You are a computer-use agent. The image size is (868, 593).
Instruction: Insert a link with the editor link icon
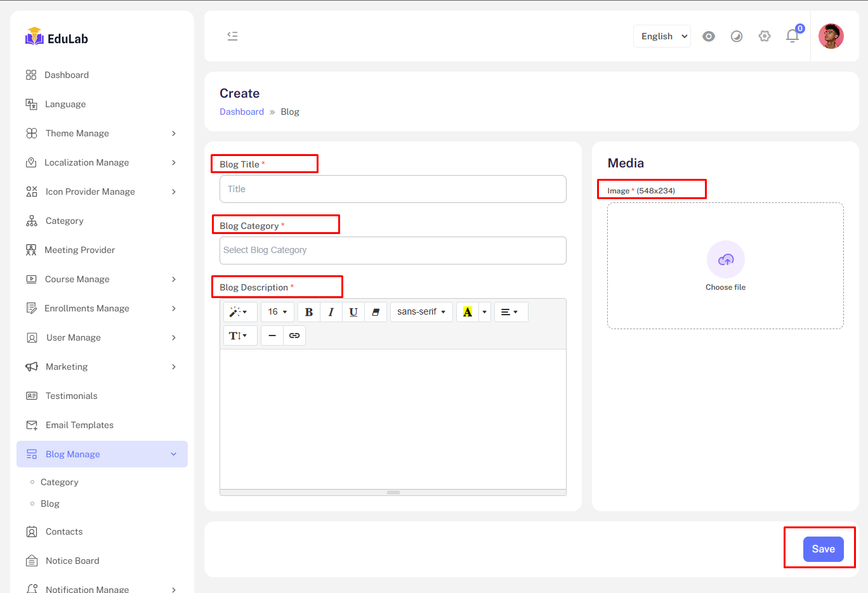(294, 336)
